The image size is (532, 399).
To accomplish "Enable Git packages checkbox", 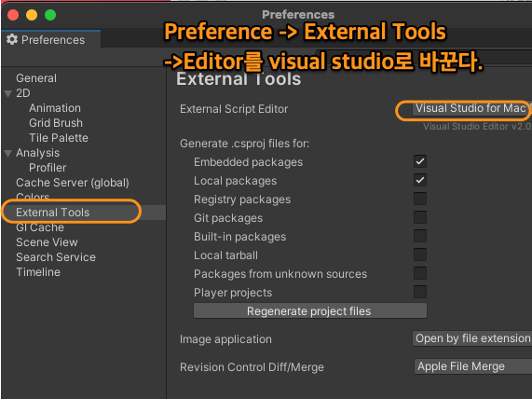I will pos(420,217).
